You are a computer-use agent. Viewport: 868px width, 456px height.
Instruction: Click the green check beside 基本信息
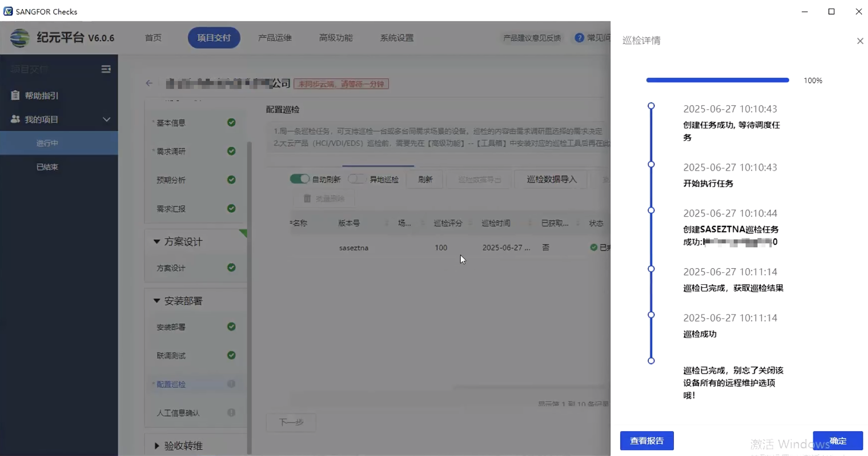[231, 123]
